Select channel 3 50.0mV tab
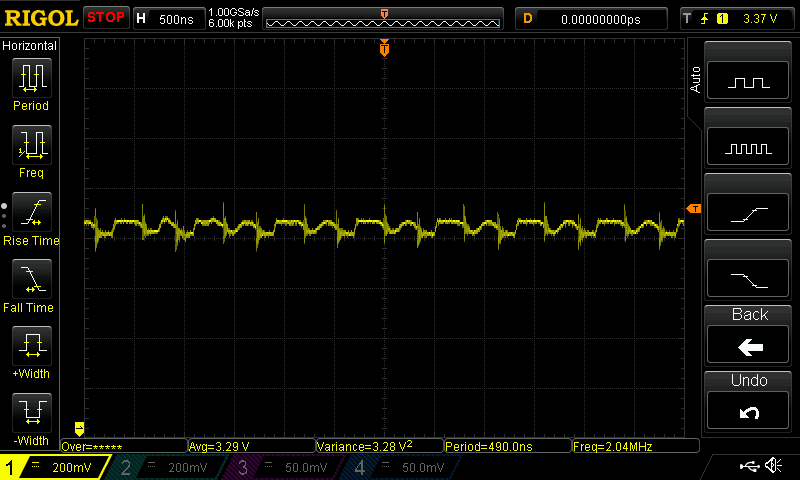 click(x=285, y=467)
